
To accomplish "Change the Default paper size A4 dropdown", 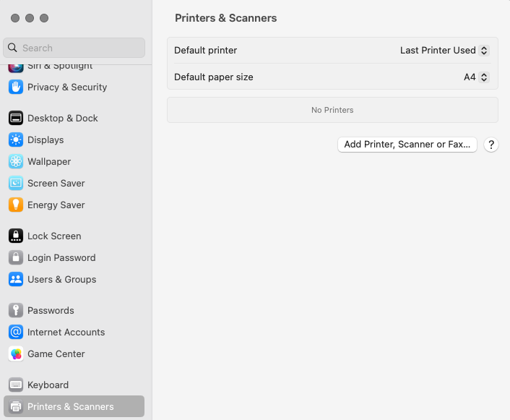I will click(476, 77).
